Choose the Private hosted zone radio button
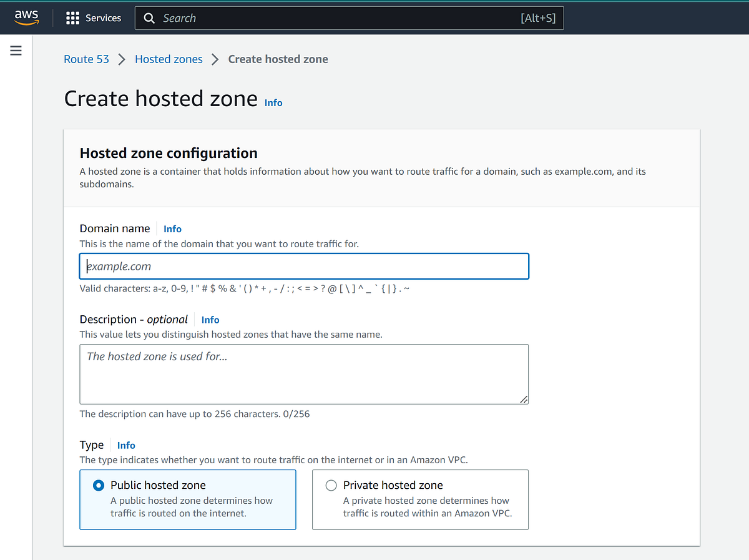 click(330, 484)
